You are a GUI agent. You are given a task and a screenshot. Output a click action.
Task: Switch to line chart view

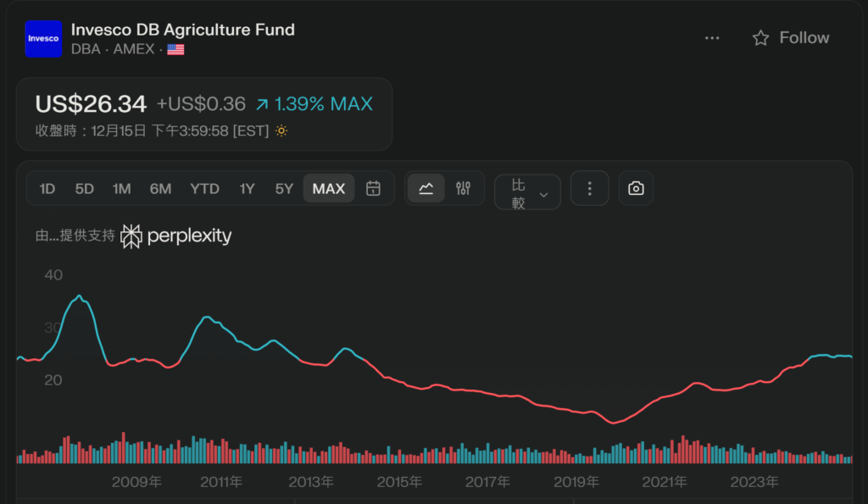coord(426,189)
